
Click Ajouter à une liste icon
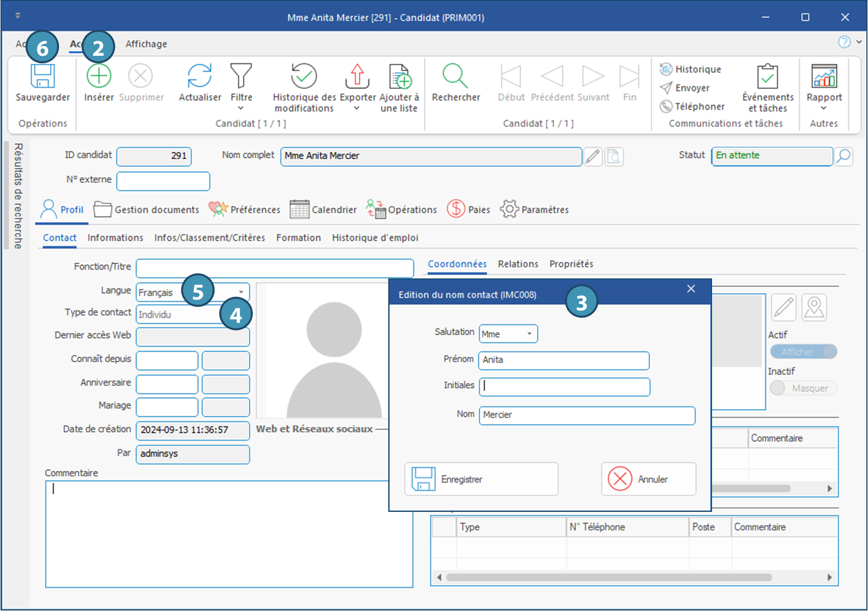400,76
